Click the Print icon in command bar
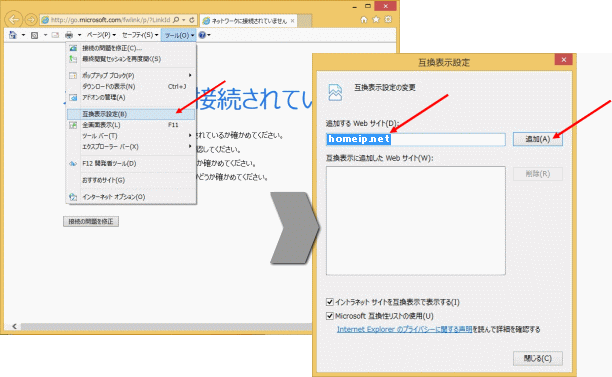 (x=69, y=35)
